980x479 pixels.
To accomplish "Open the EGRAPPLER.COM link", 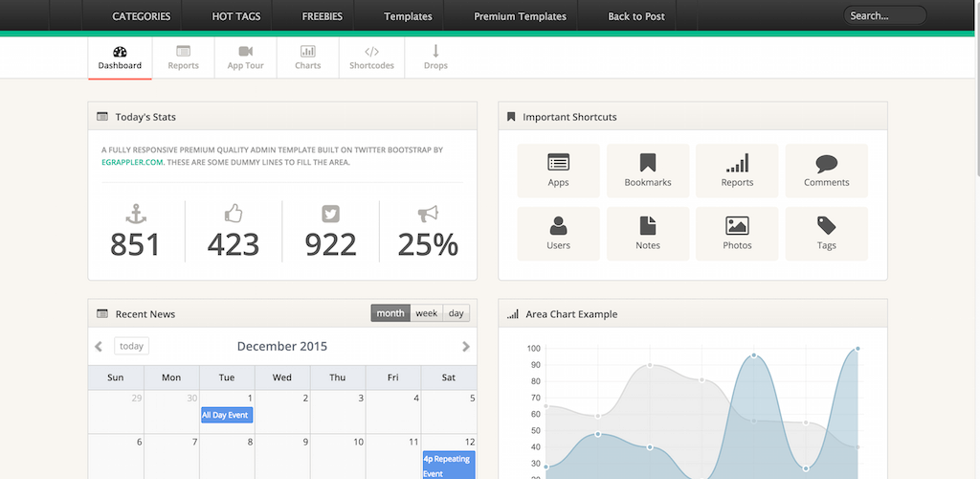I will click(133, 162).
